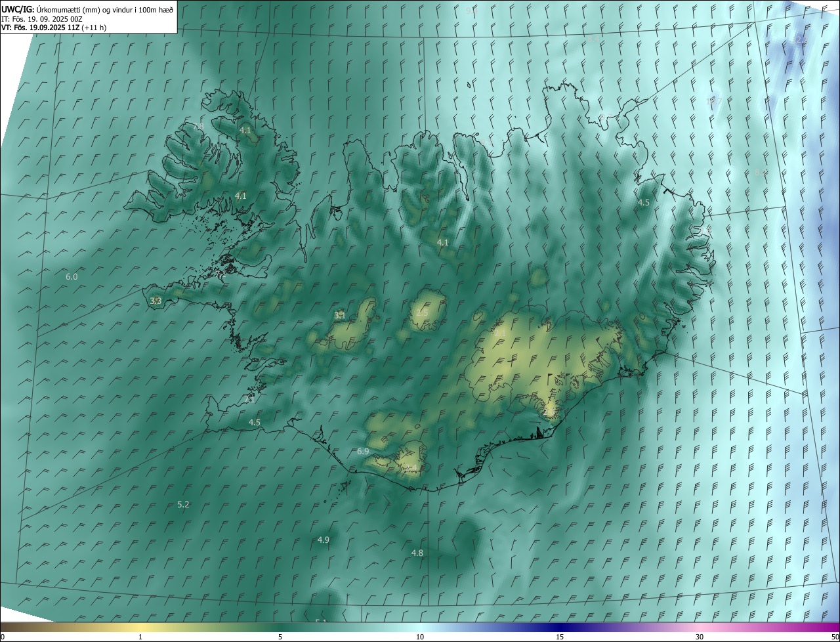Click the 3.3 value on the western peninsula
The height and width of the screenshot is (642, 840).
(156, 301)
